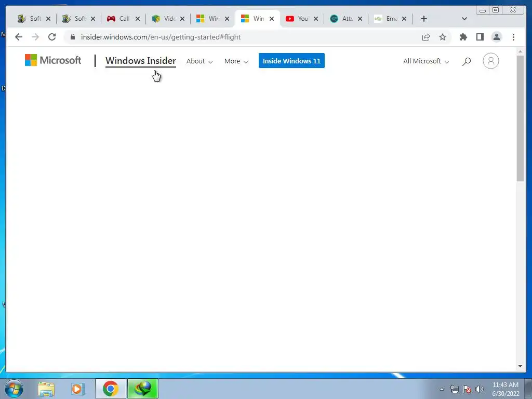Open File Explorer from taskbar
532x399 pixels.
pos(46,389)
